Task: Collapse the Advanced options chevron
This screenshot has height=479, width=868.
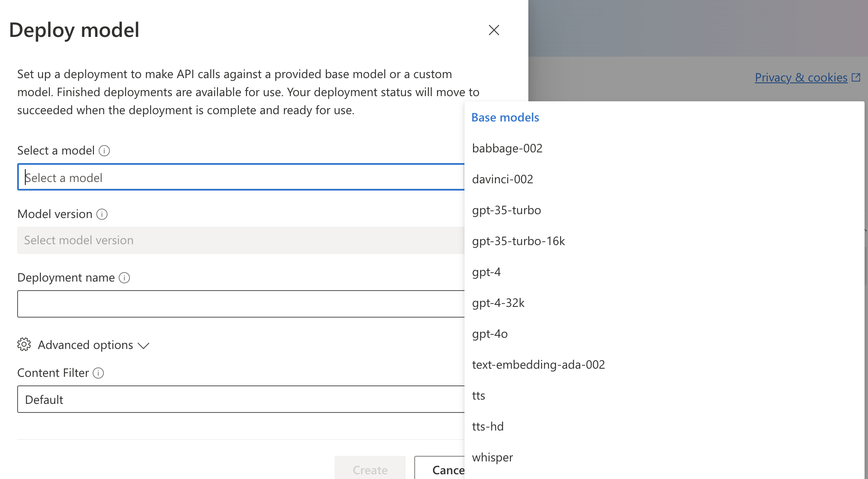Action: pyautogui.click(x=143, y=346)
